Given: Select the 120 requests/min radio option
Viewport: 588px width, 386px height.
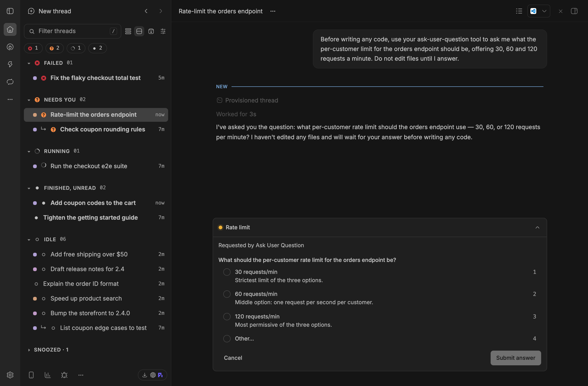Looking at the screenshot, I should 227,317.
